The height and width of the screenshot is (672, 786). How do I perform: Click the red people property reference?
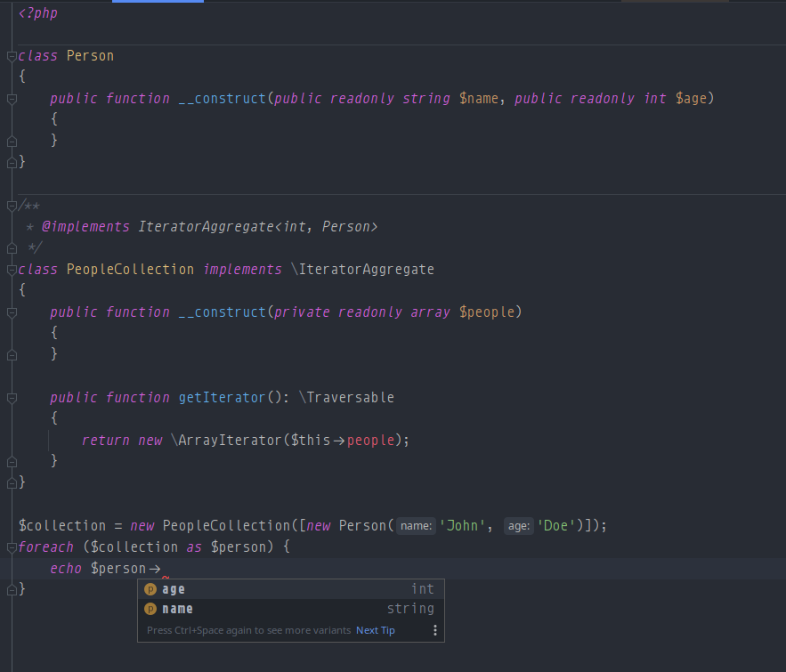tap(371, 440)
